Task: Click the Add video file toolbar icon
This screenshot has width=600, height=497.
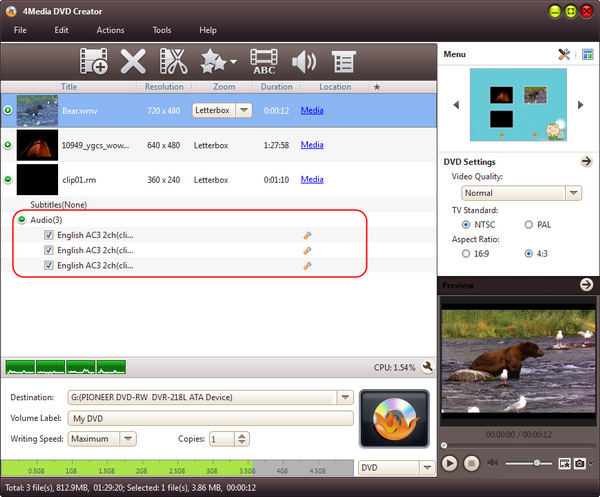Action: 93,62
